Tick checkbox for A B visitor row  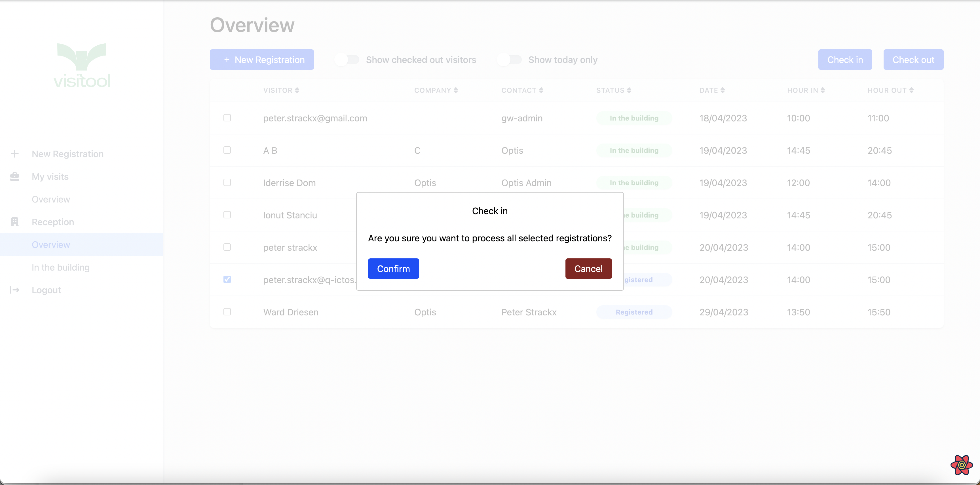227,150
